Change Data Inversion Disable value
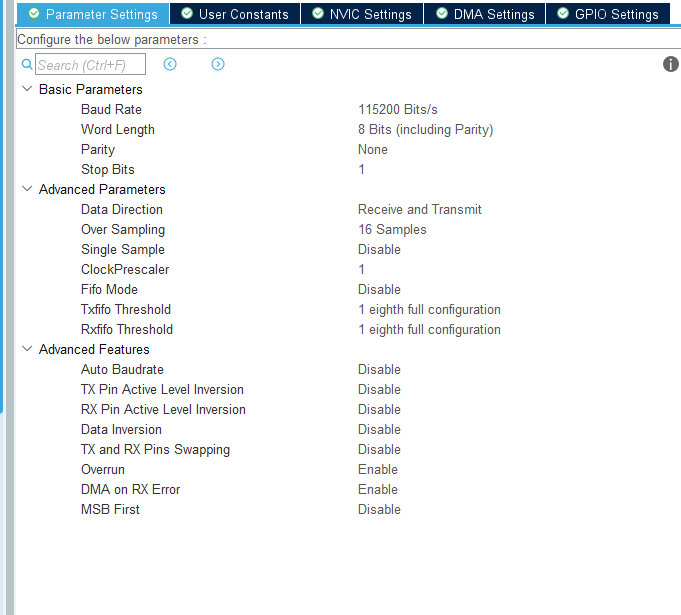The height and width of the screenshot is (615, 681). tap(379, 429)
